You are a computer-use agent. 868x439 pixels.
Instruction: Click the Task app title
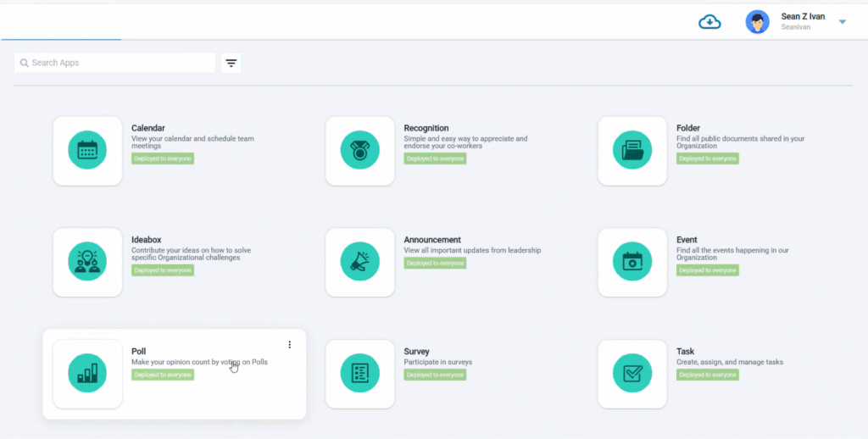(x=685, y=352)
